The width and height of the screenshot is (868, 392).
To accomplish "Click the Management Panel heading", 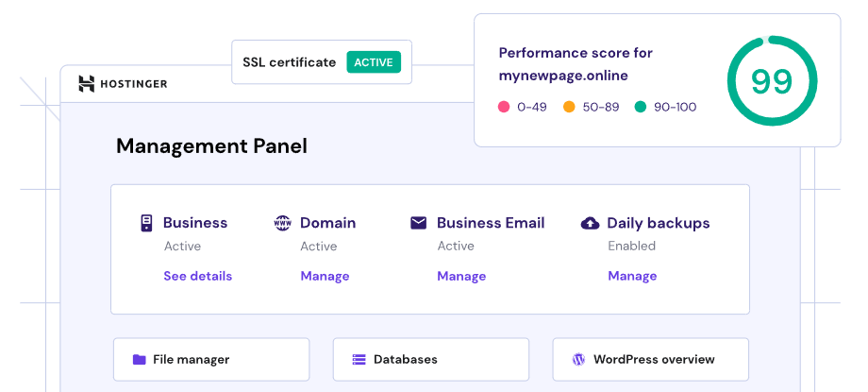I will (x=211, y=146).
